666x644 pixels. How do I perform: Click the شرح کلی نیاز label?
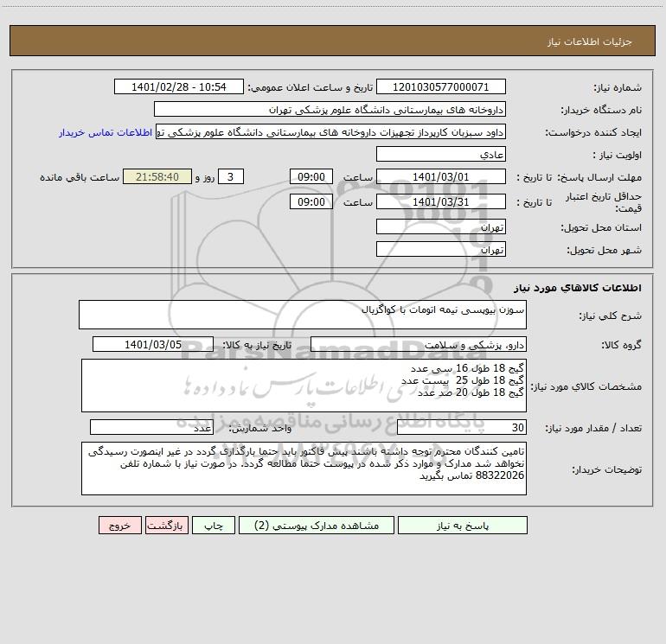[x=611, y=316]
